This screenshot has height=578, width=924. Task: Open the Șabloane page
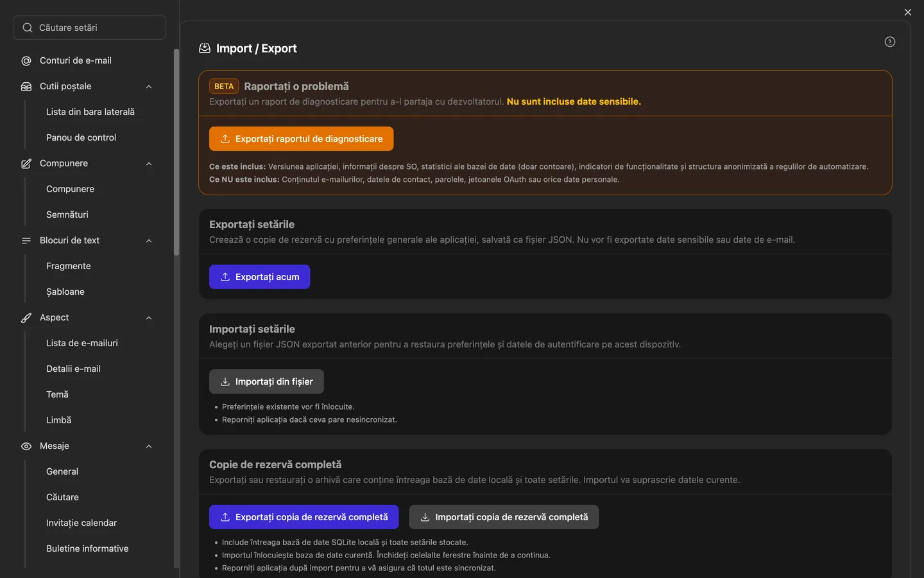(x=65, y=292)
